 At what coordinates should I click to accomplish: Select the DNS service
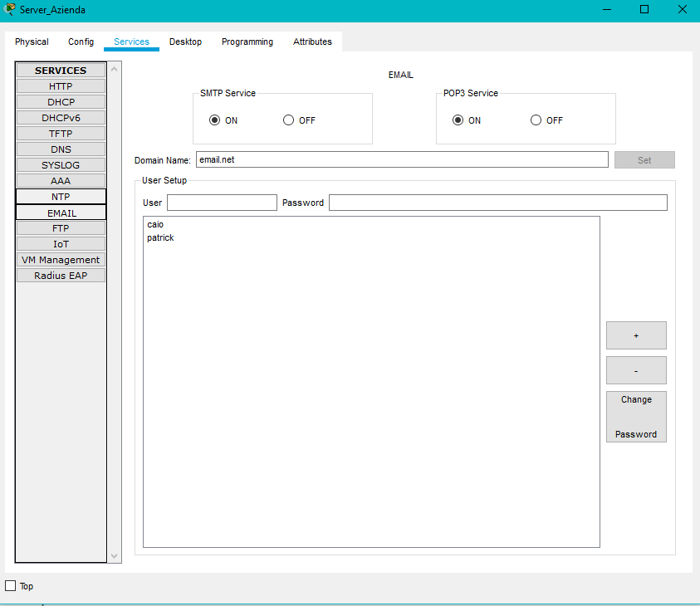tap(61, 149)
